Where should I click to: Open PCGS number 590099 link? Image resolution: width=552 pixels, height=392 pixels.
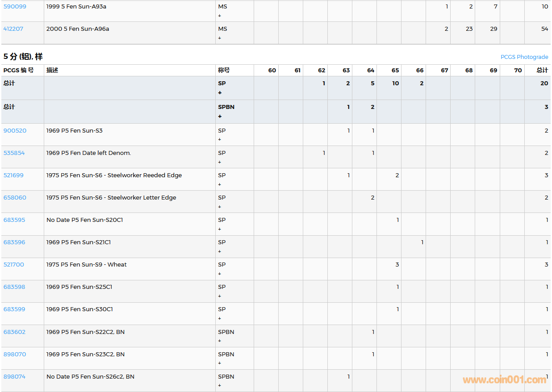tap(15, 7)
